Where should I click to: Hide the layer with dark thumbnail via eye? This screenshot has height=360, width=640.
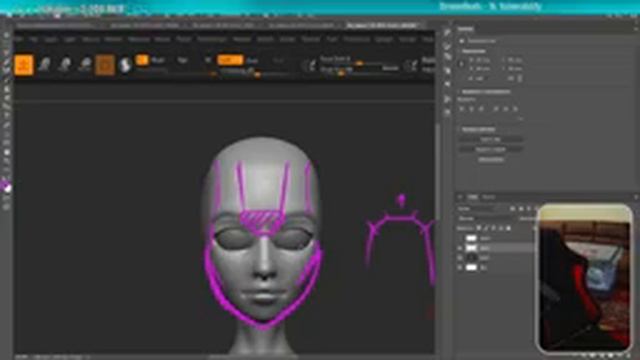[460, 258]
